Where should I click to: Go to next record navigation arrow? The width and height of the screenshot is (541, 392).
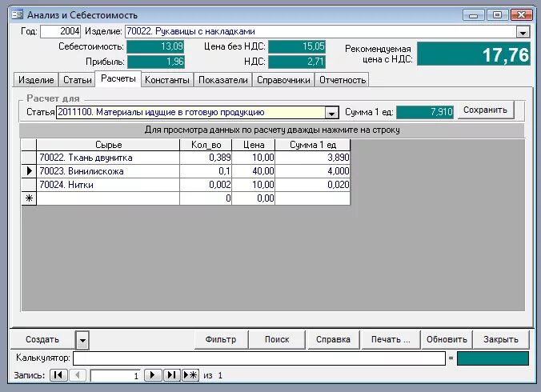(153, 375)
